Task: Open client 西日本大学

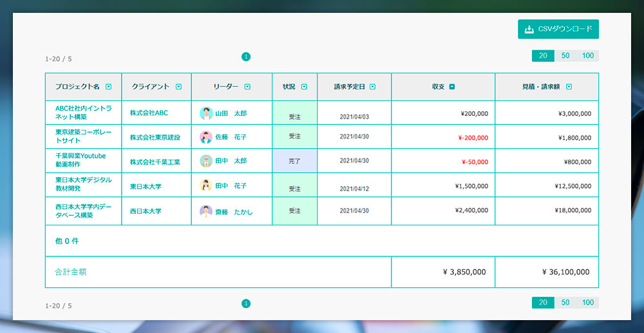Action: tap(146, 211)
